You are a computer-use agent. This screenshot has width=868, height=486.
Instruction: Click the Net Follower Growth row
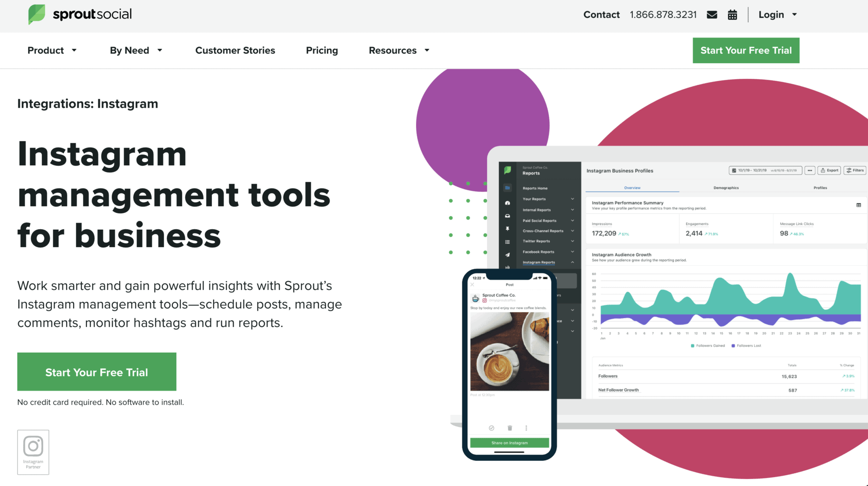(726, 390)
